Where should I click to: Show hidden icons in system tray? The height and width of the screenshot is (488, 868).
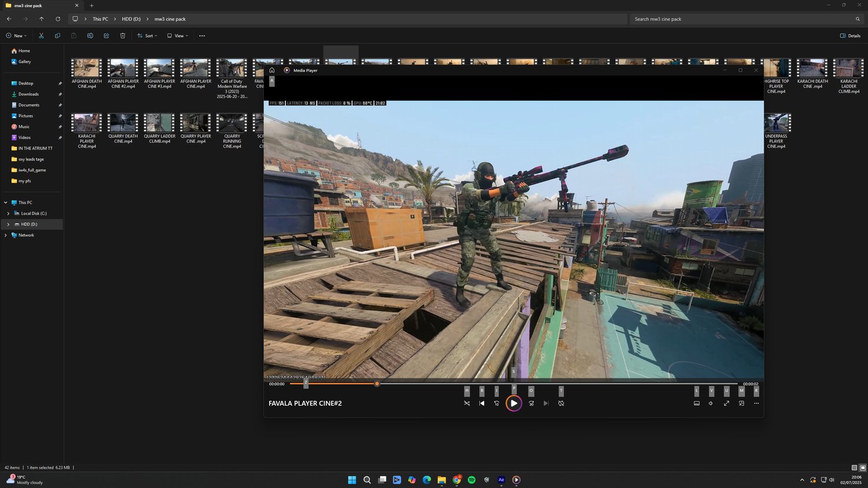pos(802,480)
